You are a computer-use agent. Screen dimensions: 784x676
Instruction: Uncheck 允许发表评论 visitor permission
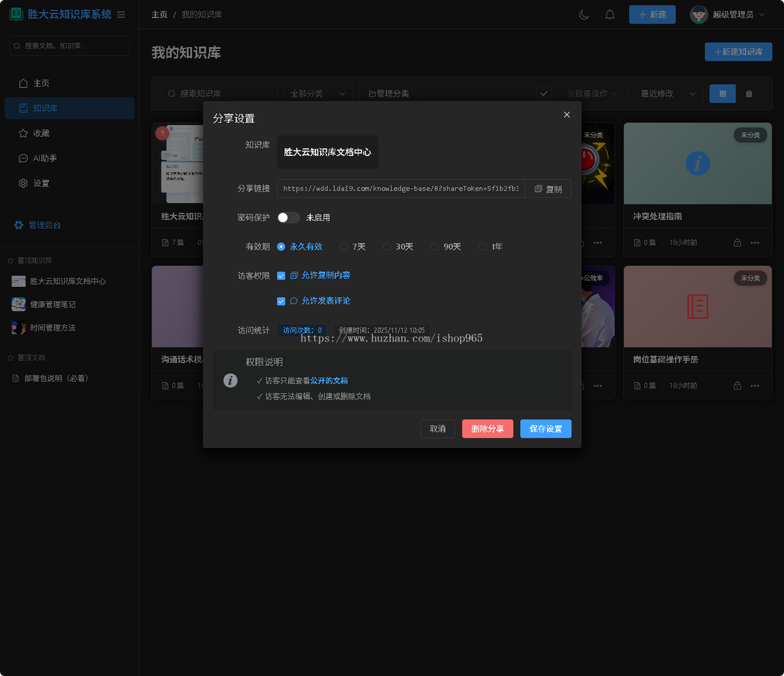(x=281, y=301)
